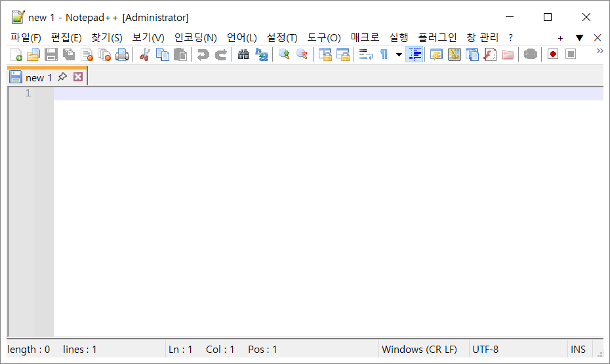Open document list dropdown black triangle
Viewport: 610px width, 364px height.
click(579, 38)
